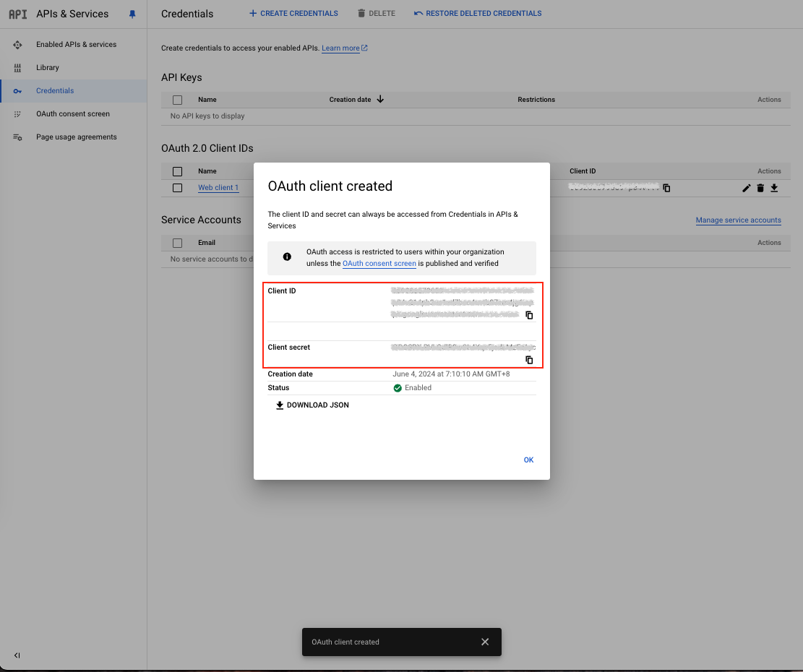
Task: Collapse the sidebar with the bottom arrow icon
Action: click(17, 655)
